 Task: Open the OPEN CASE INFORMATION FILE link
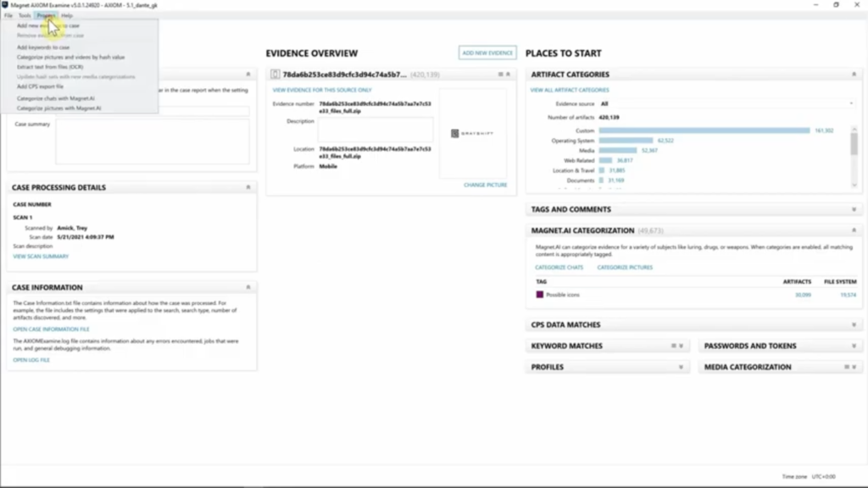[51, 330]
